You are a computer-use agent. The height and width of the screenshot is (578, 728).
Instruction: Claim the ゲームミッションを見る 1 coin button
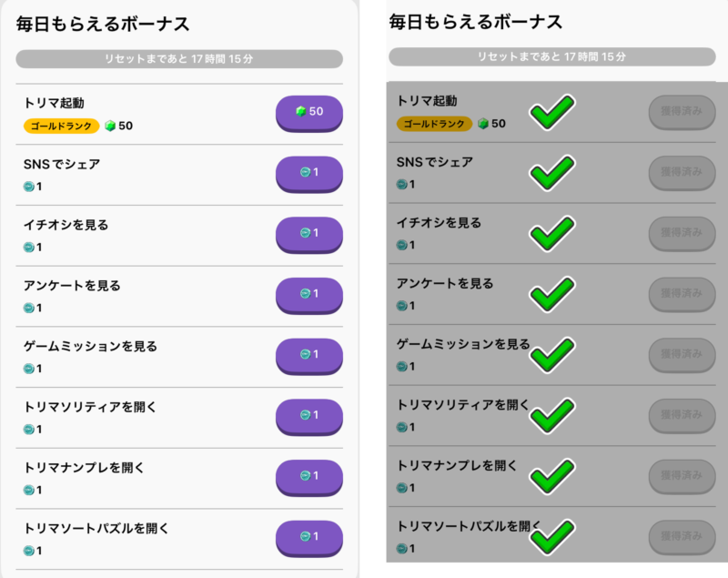[x=309, y=356]
